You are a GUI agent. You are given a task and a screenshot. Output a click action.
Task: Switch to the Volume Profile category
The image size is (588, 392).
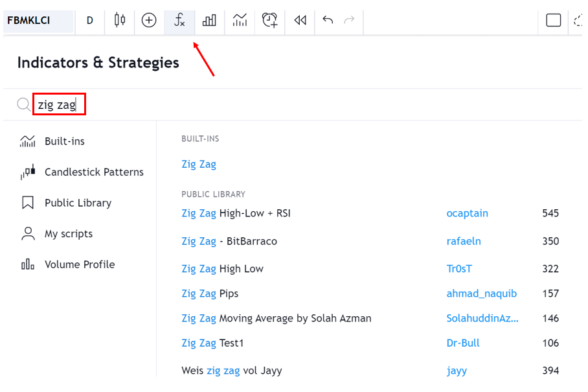pyautogui.click(x=79, y=264)
